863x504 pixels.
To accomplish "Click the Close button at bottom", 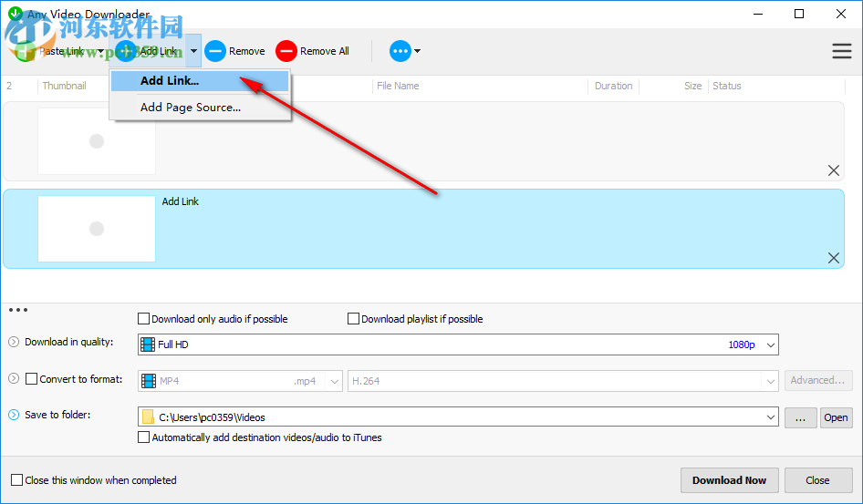I will (817, 480).
